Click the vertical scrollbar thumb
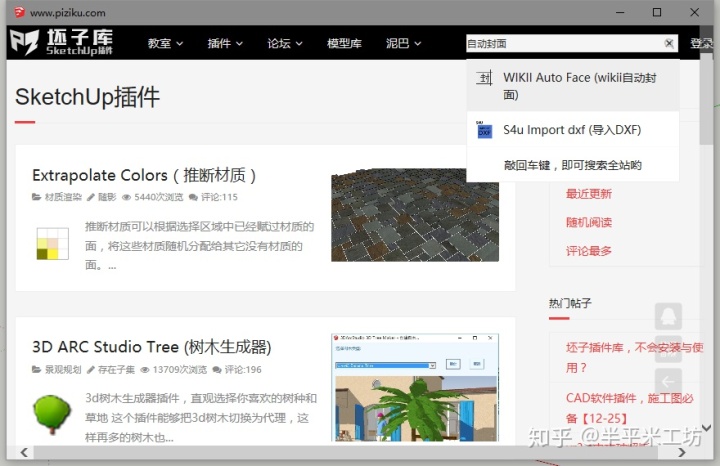 click(706, 101)
